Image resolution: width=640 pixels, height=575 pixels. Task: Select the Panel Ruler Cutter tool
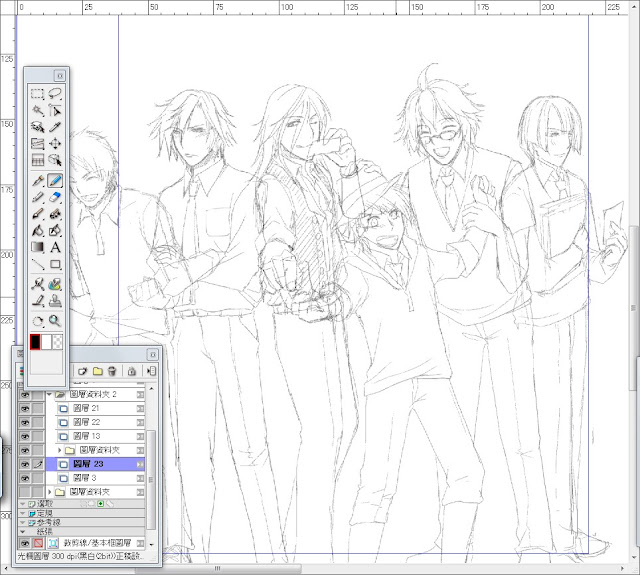click(x=38, y=144)
